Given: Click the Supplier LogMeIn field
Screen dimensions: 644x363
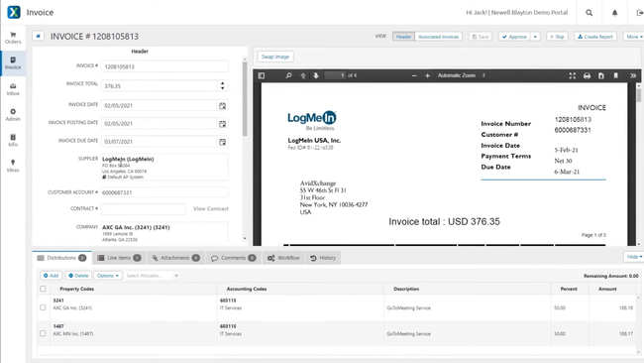Looking at the screenshot, I should coord(164,168).
